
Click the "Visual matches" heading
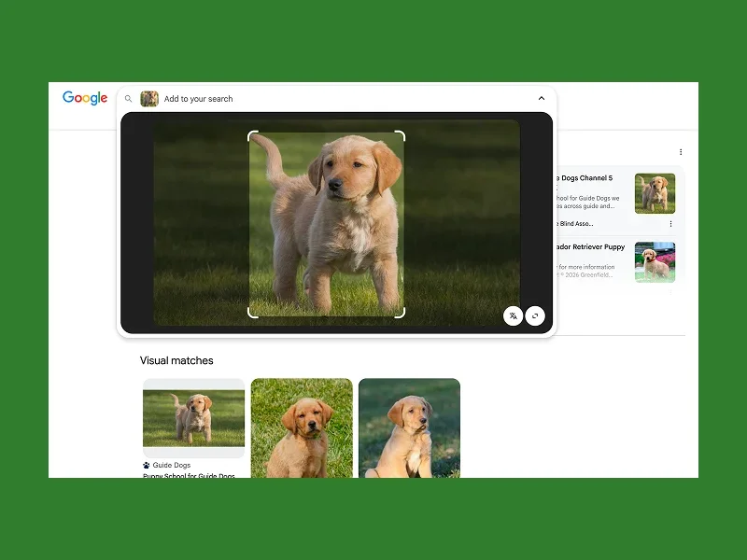coord(176,360)
